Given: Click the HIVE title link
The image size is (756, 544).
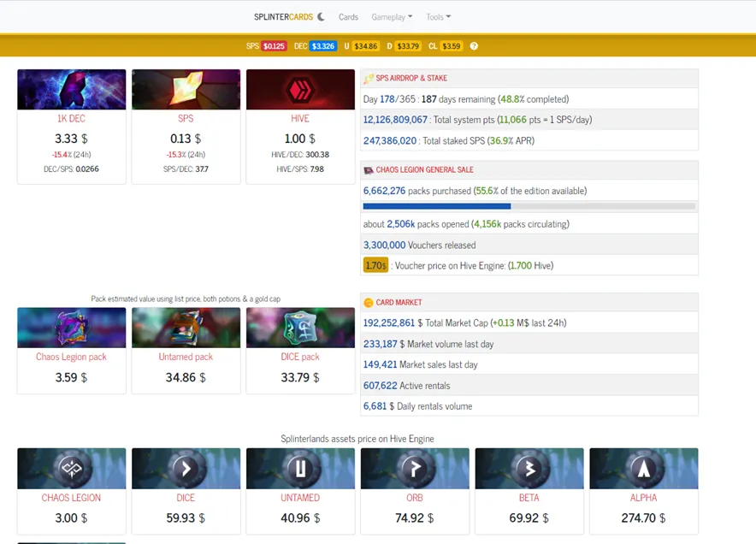Looking at the screenshot, I should 300,119.
